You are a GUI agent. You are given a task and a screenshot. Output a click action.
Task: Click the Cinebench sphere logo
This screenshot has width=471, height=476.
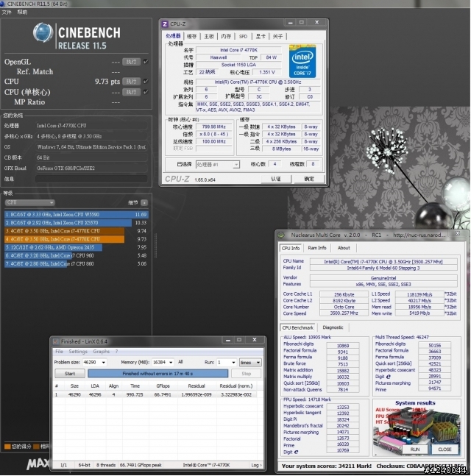tap(43, 32)
